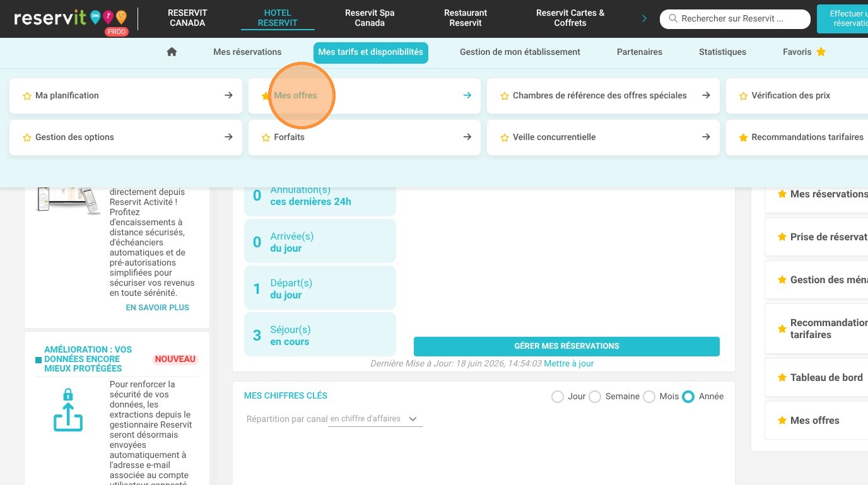Click Mettre à jour link
868x485 pixels.
pyautogui.click(x=569, y=364)
